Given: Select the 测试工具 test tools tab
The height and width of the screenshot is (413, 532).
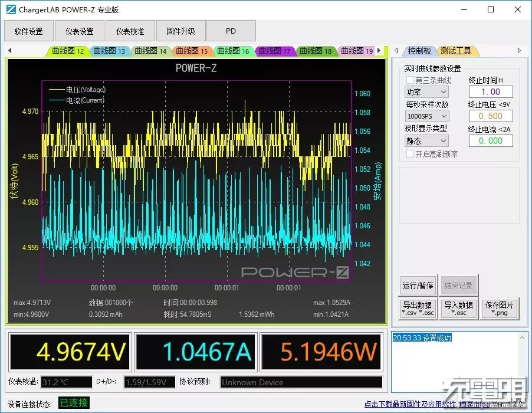Looking at the screenshot, I should [456, 51].
